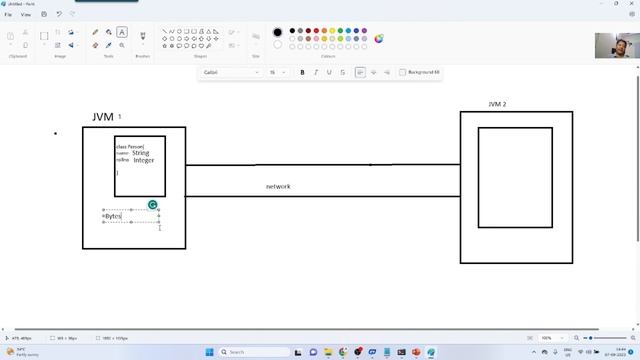Select the Magnifier tool
The height and width of the screenshot is (360, 640).
pyautogui.click(x=122, y=45)
